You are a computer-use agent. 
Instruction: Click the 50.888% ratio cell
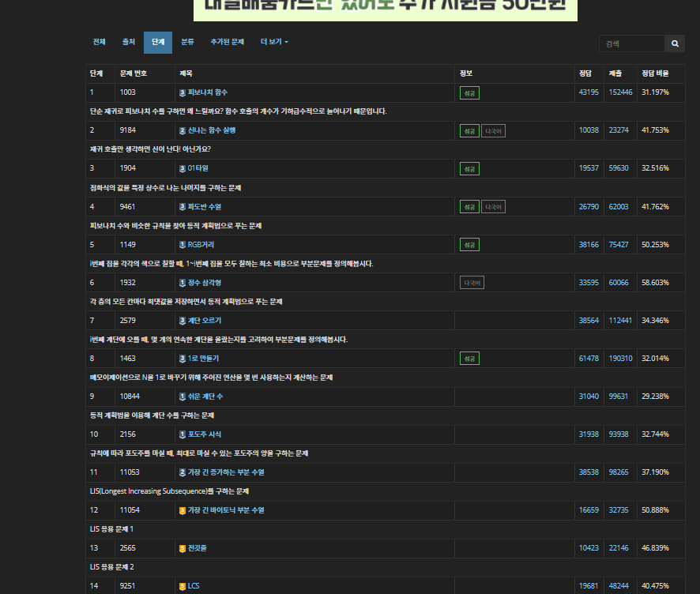[x=660, y=510]
